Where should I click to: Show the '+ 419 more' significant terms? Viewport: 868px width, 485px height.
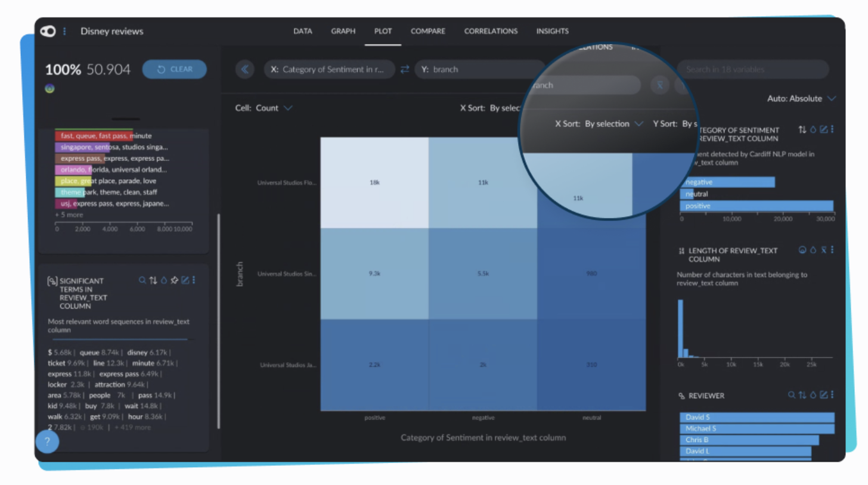click(x=133, y=427)
